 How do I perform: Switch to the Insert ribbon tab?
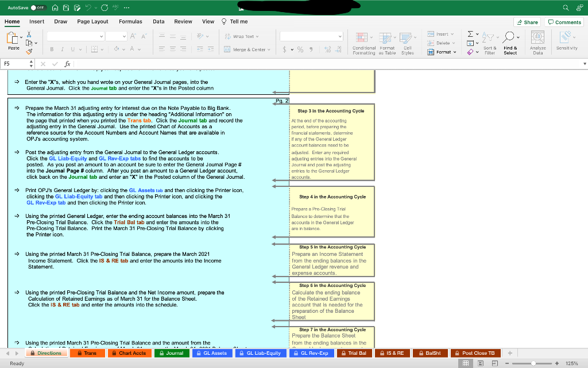click(x=37, y=22)
